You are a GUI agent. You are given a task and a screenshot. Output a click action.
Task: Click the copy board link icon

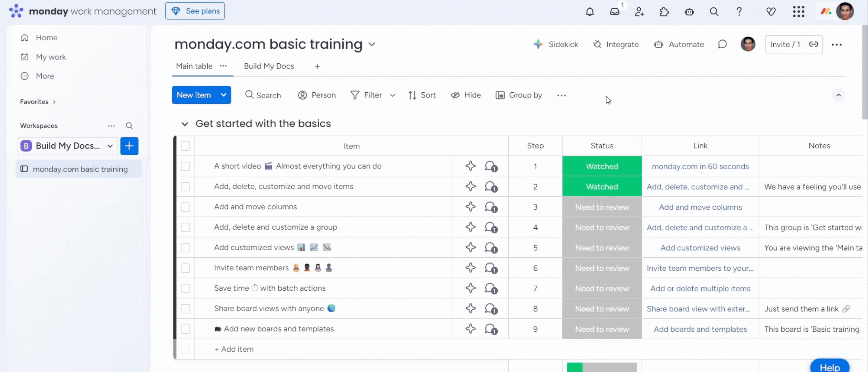tap(814, 44)
